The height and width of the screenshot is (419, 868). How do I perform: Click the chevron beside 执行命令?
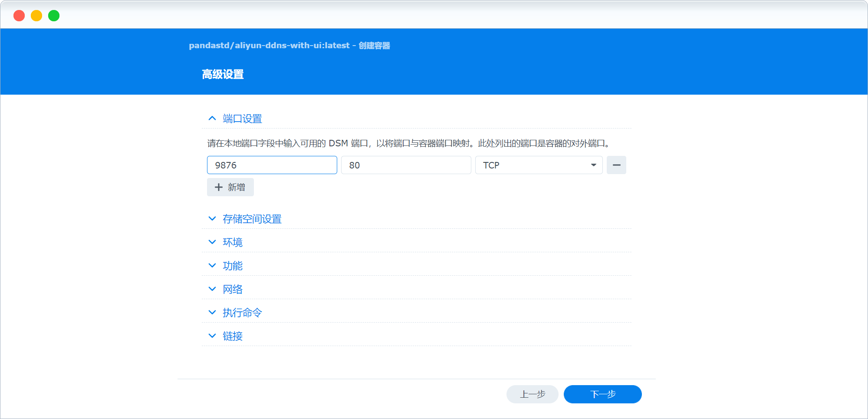tap(212, 312)
